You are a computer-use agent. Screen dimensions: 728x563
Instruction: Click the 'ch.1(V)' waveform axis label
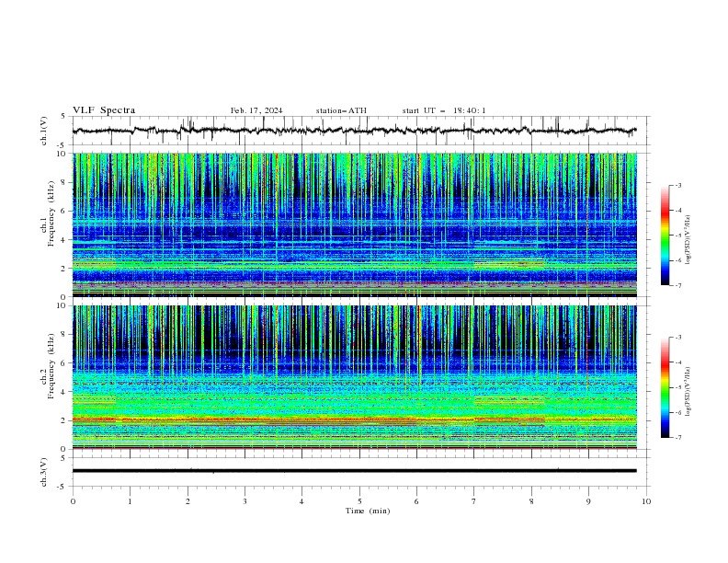pos(44,131)
